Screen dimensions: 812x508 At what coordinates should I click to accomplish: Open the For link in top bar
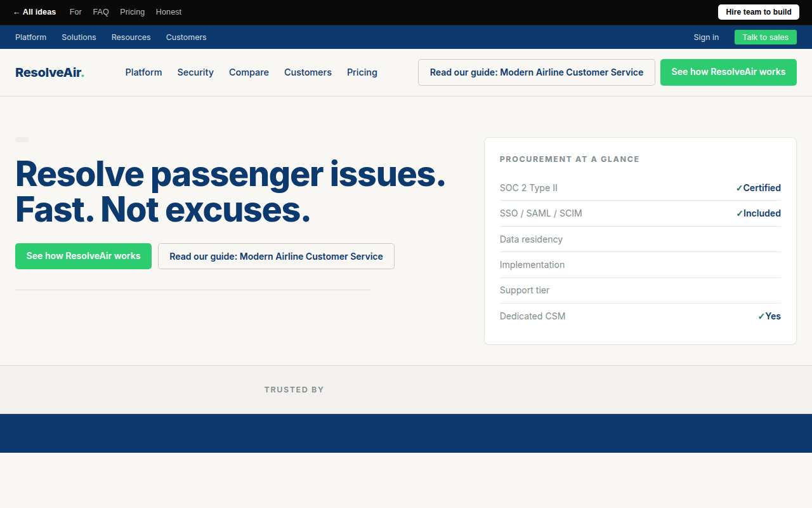point(75,12)
